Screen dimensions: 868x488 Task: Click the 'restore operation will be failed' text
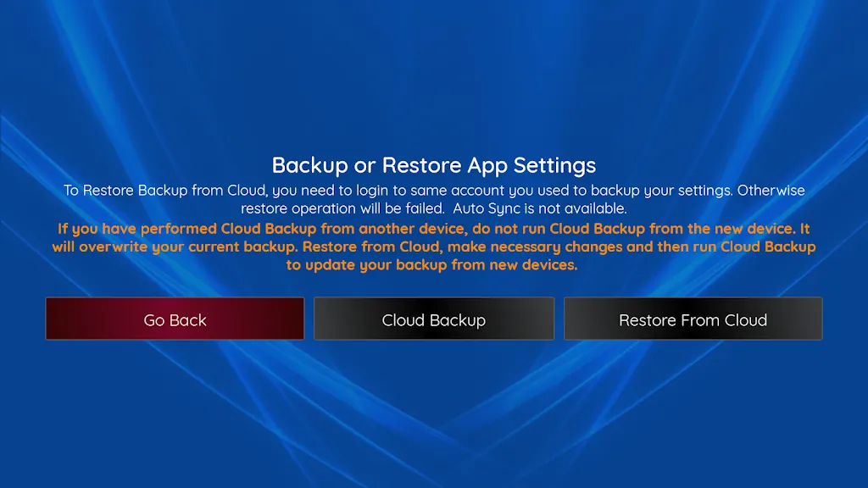[342, 208]
